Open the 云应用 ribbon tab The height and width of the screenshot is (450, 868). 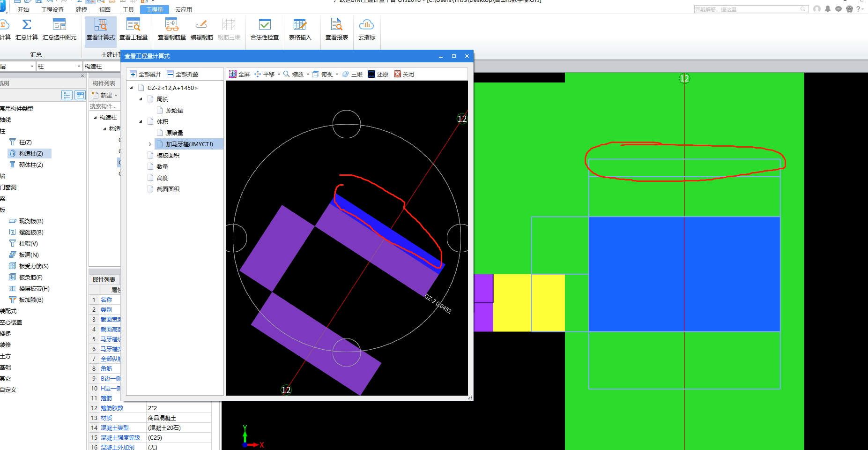(184, 9)
